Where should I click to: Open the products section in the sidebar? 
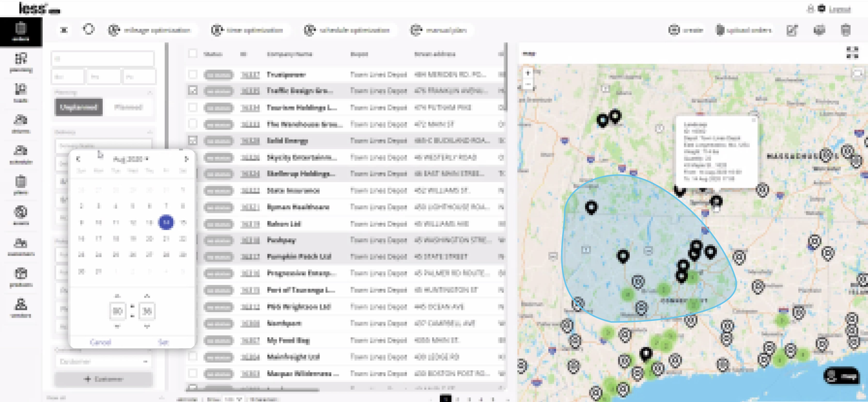pos(21,277)
